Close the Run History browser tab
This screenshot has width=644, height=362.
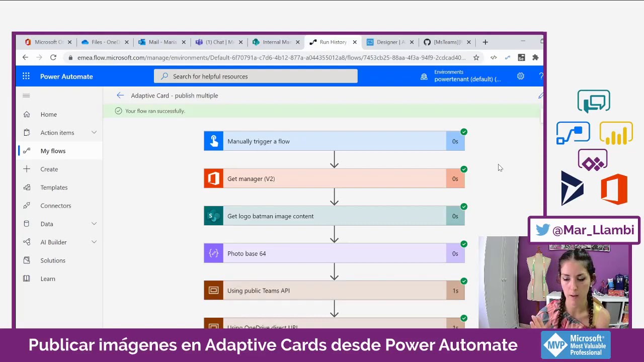tap(355, 42)
